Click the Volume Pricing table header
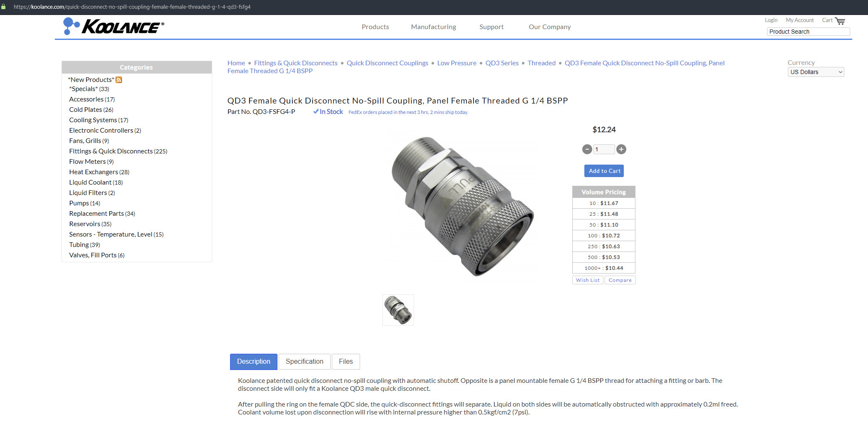 (604, 192)
